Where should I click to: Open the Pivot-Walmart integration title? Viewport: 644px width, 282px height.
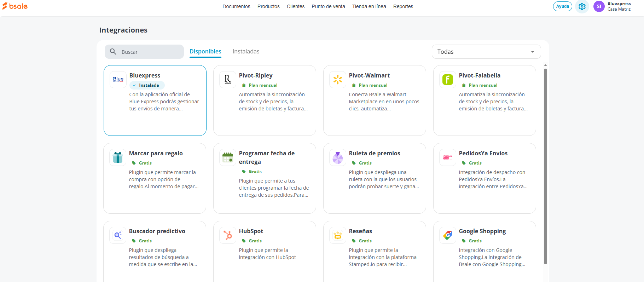[x=369, y=75]
